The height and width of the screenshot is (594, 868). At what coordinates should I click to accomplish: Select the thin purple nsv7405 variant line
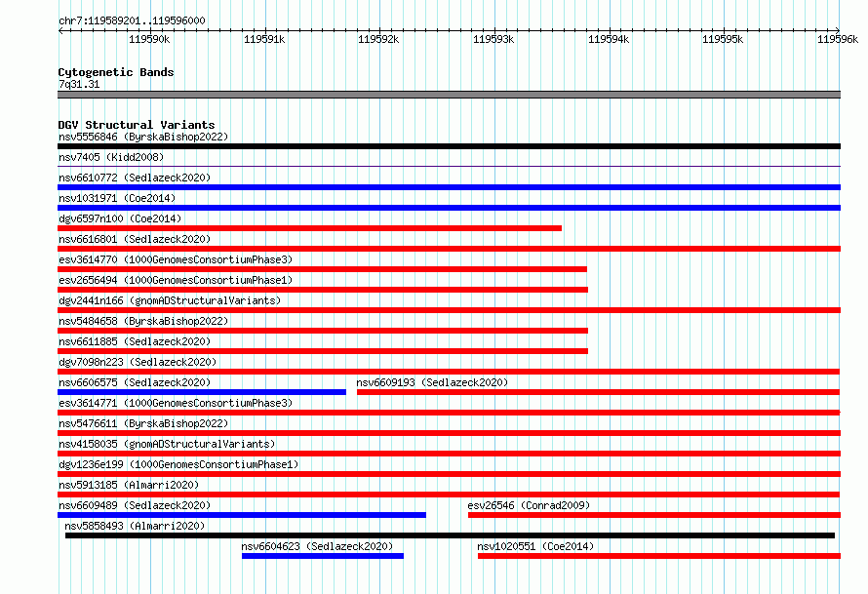click(449, 166)
